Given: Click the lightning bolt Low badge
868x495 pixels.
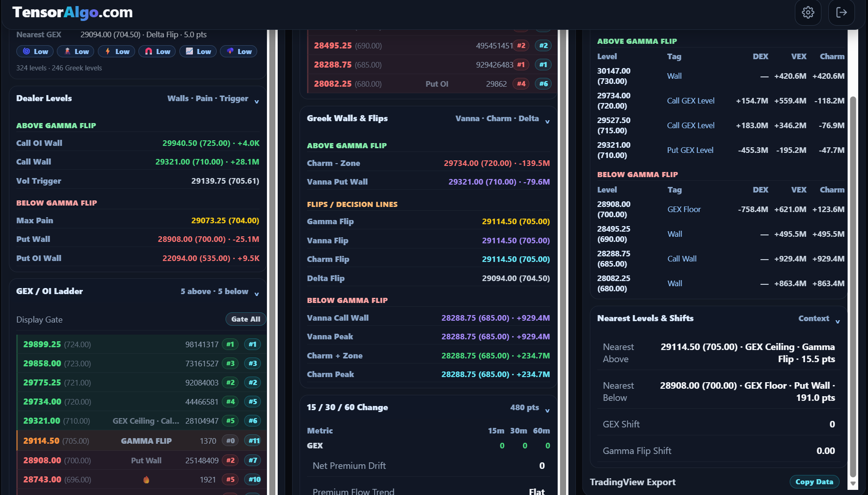Looking at the screenshot, I should 117,51.
